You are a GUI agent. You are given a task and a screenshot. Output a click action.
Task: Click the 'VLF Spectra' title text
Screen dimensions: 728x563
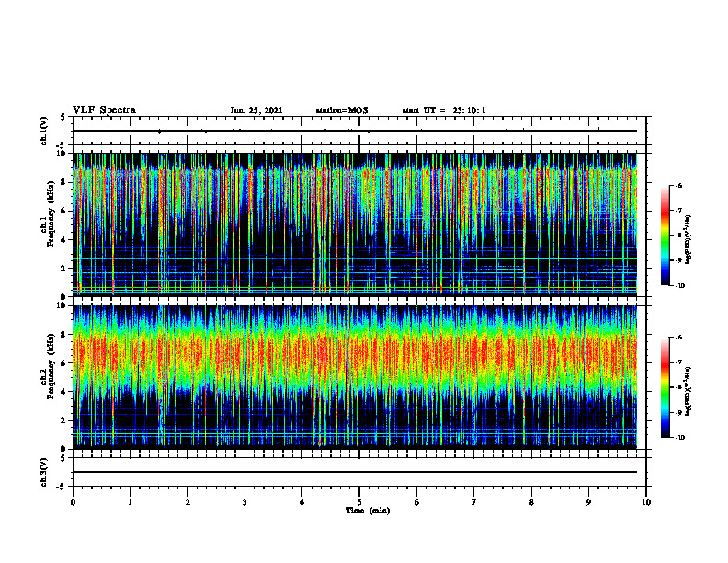(104, 110)
